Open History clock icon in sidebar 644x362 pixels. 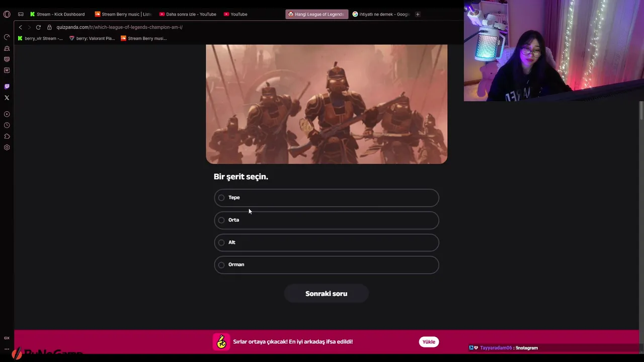(x=7, y=125)
